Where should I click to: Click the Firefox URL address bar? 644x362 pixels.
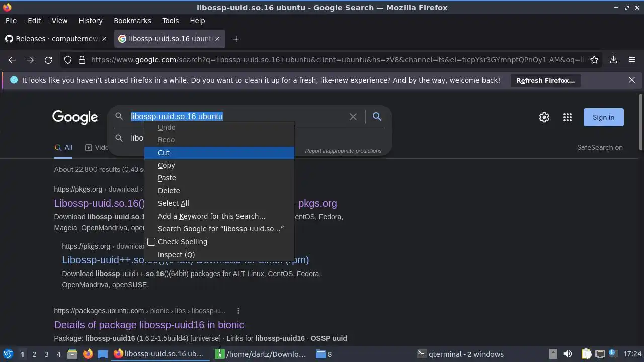(x=338, y=60)
